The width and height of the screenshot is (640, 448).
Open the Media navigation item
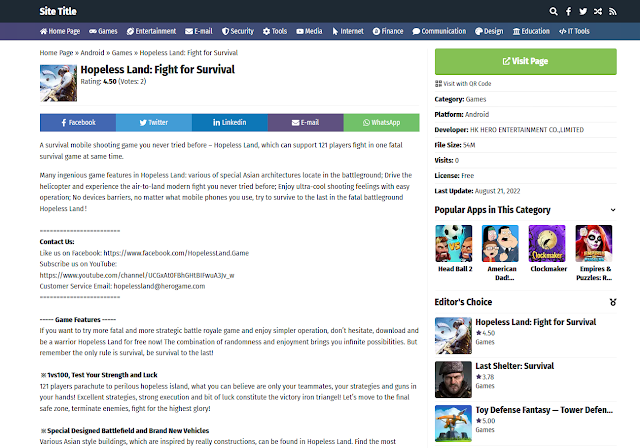309,31
